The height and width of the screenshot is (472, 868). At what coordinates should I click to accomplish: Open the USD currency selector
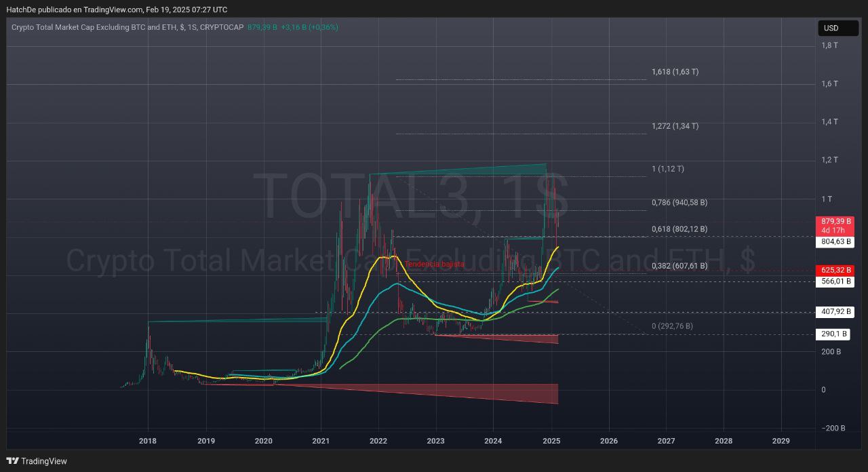click(x=835, y=28)
